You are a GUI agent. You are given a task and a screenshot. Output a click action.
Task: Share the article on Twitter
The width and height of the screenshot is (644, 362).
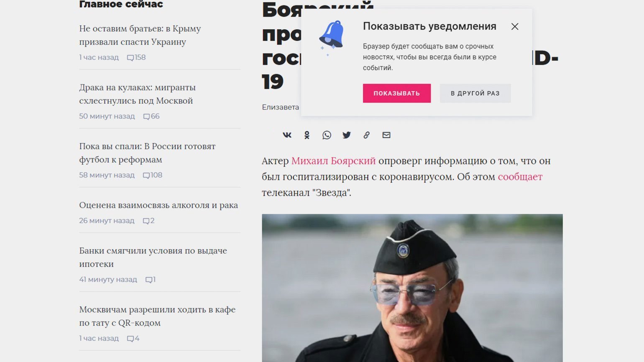point(347,135)
